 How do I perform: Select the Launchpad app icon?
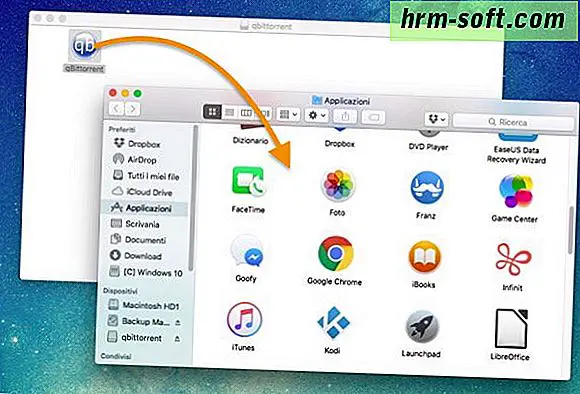click(x=422, y=327)
